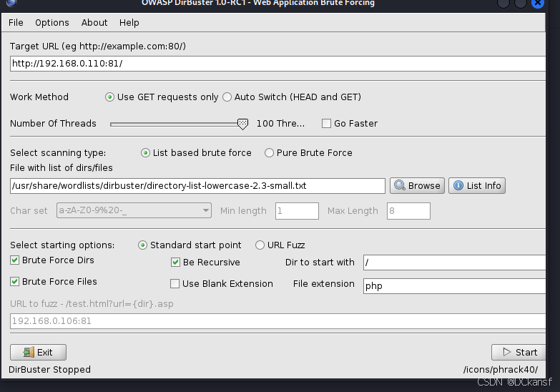The width and height of the screenshot is (560, 392).
Task: Click the DirBuster Stopped status text
Action: pyautogui.click(x=49, y=370)
